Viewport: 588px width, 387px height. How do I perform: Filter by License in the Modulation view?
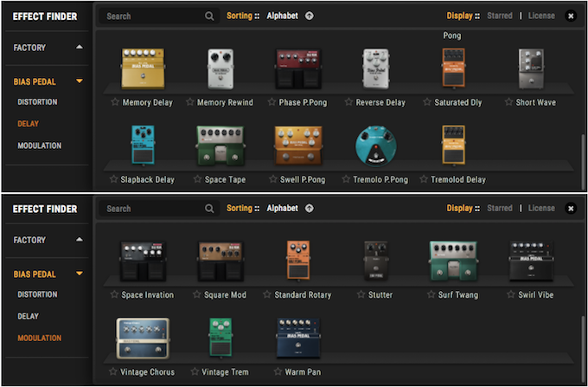[541, 209]
